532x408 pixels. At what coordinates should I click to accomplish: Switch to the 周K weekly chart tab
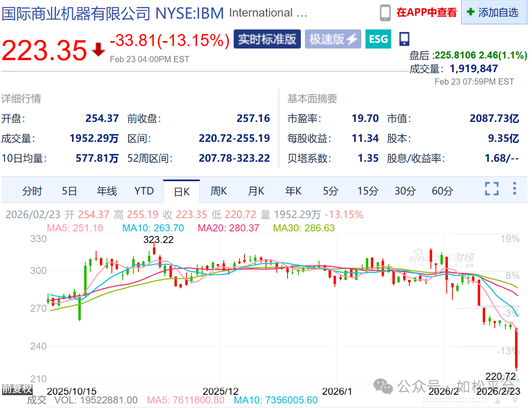(x=218, y=191)
